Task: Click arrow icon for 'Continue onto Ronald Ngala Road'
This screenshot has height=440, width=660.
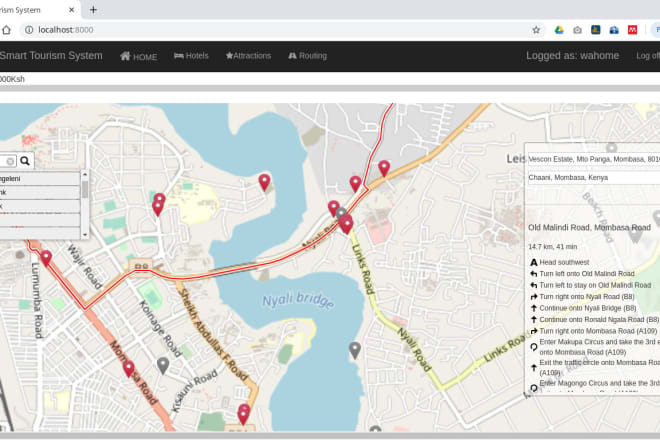Action: (x=533, y=320)
